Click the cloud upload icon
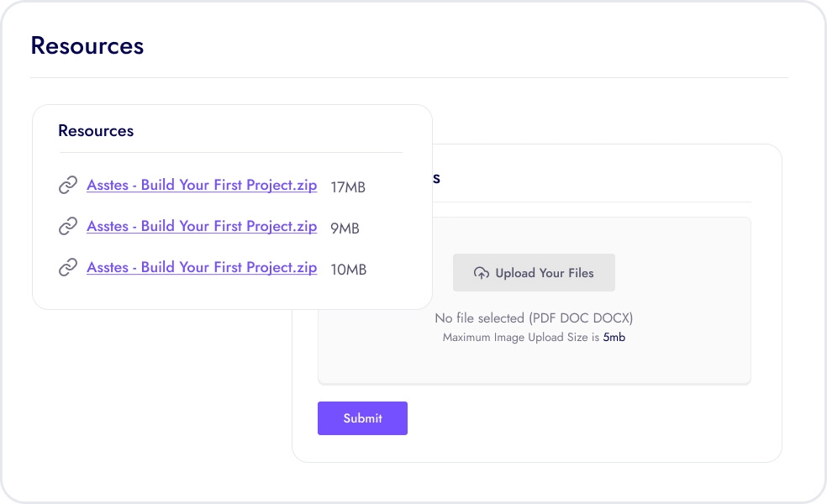 coord(482,273)
